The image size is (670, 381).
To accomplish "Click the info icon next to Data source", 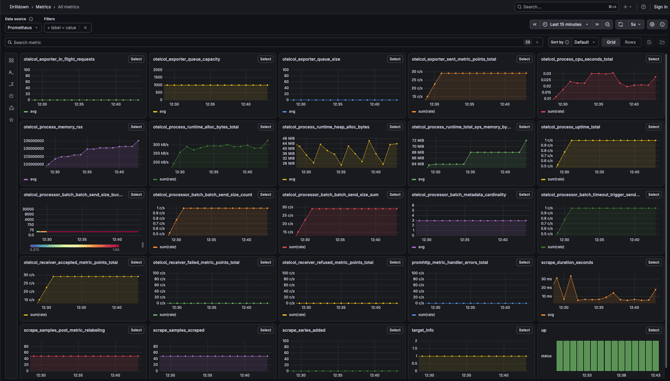I will [x=31, y=19].
